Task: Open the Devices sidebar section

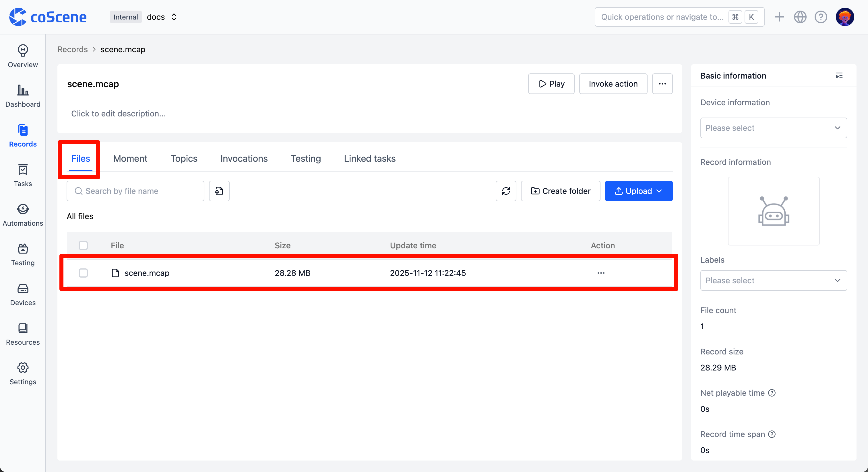Action: [23, 294]
